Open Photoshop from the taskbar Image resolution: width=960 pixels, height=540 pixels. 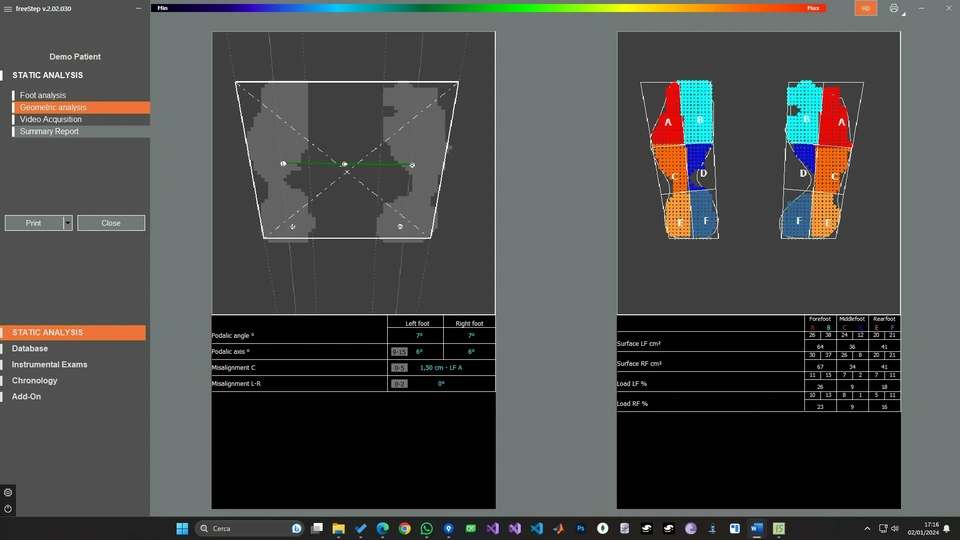581,528
